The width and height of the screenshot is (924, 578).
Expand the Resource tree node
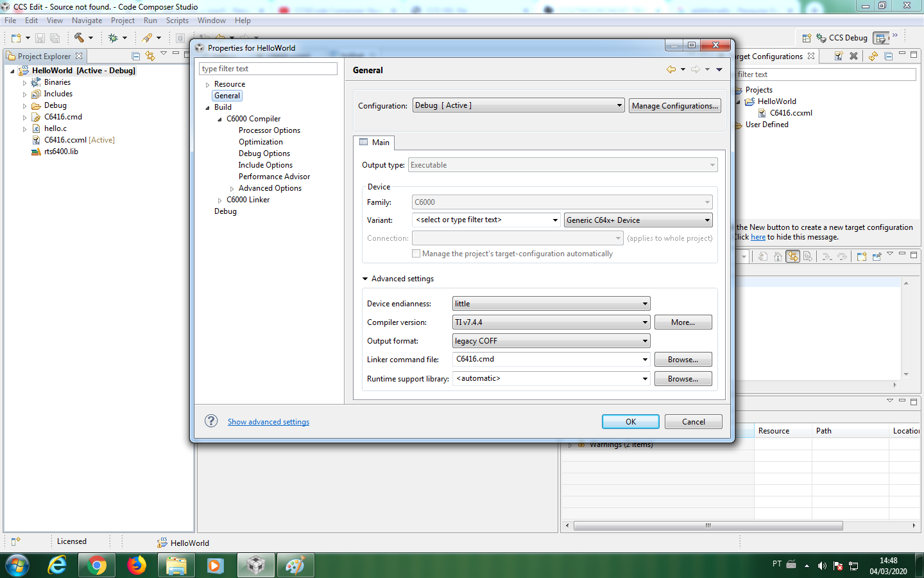click(x=207, y=85)
